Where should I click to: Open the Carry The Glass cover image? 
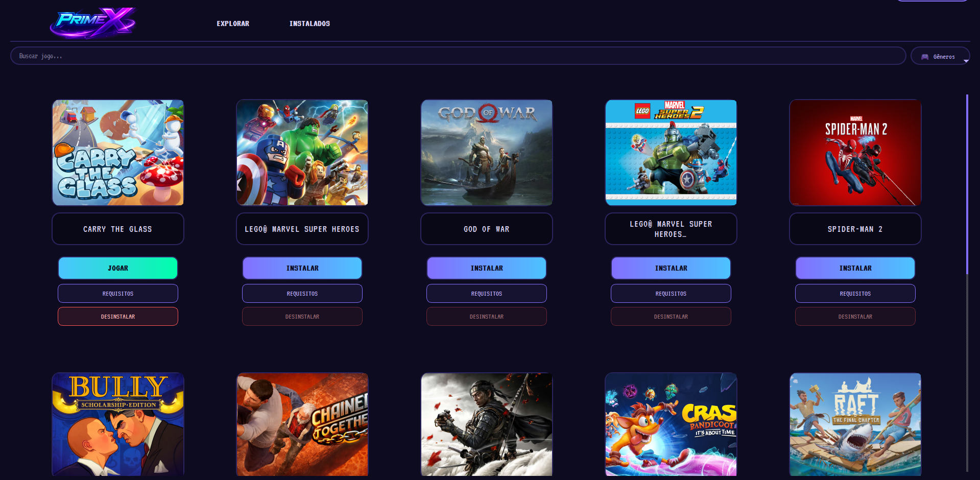(118, 153)
